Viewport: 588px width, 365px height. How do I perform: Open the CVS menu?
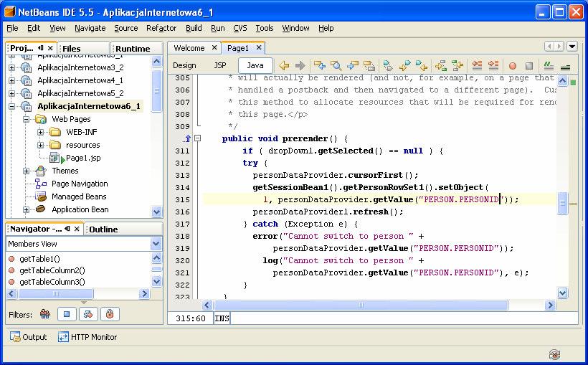(240, 28)
